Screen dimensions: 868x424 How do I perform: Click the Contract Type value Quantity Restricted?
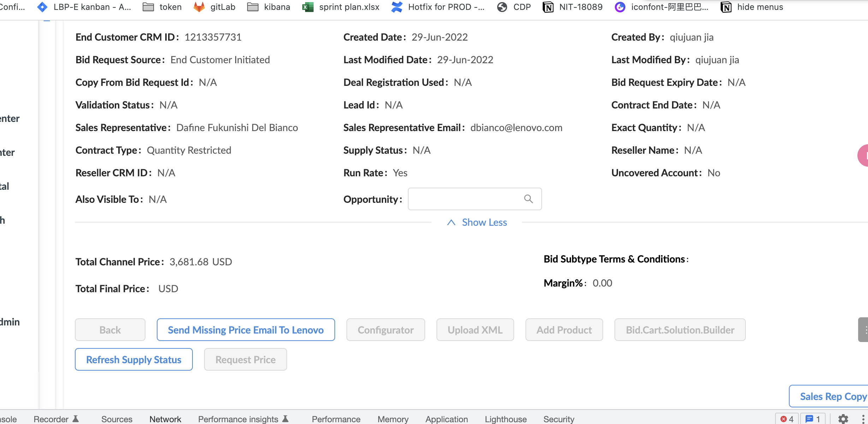189,150
